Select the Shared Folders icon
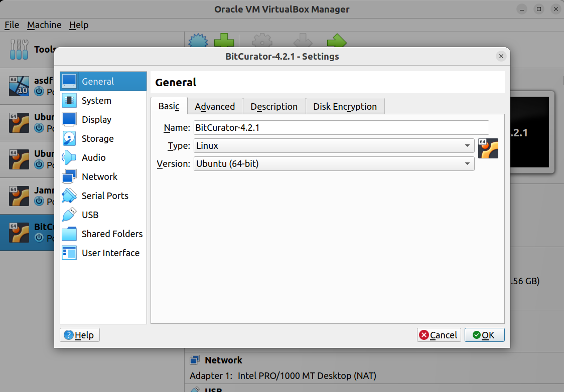Image resolution: width=564 pixels, height=392 pixels. coord(69,234)
